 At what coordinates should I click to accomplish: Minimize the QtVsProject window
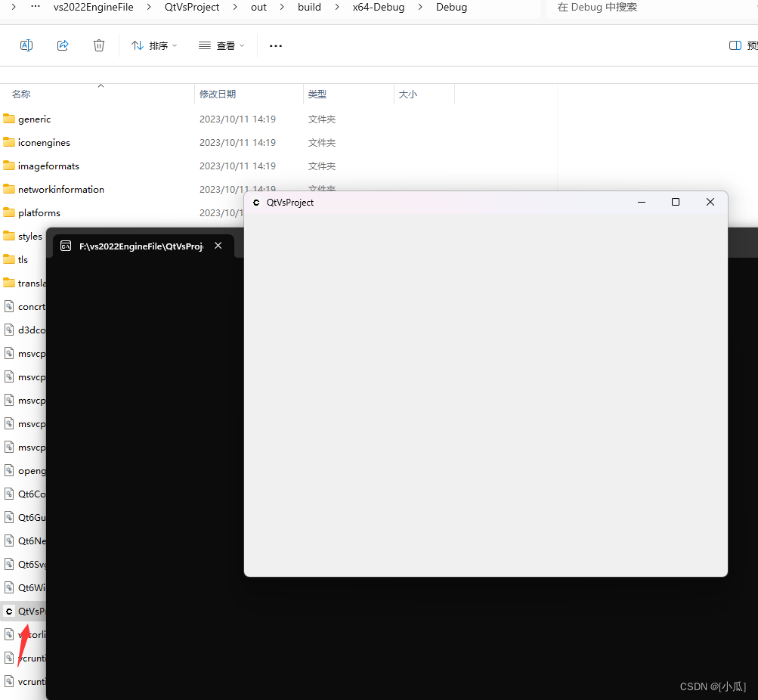pyautogui.click(x=642, y=202)
